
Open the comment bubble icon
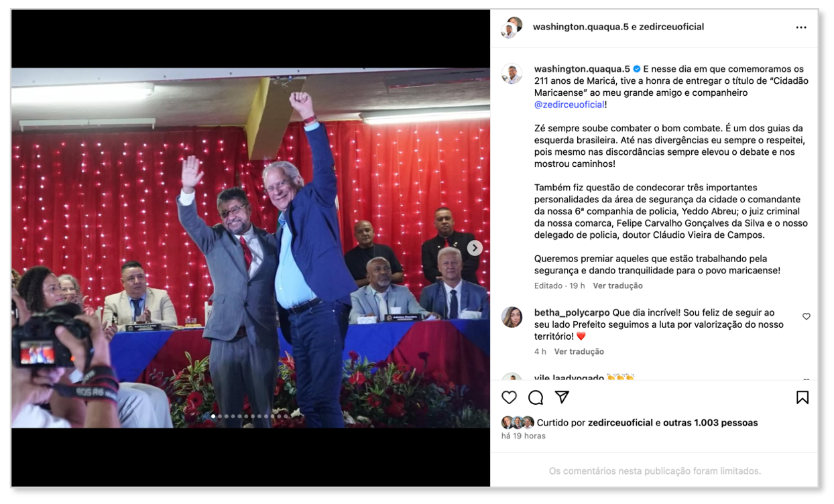[x=536, y=397]
